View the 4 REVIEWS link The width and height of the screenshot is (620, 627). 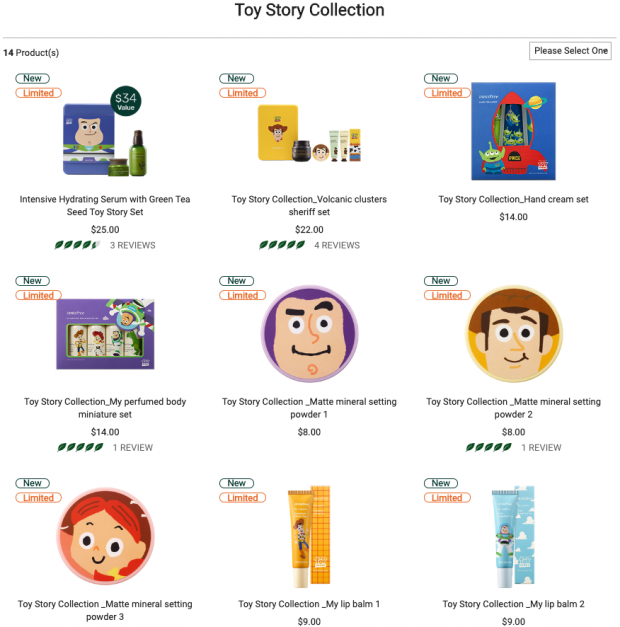point(337,245)
